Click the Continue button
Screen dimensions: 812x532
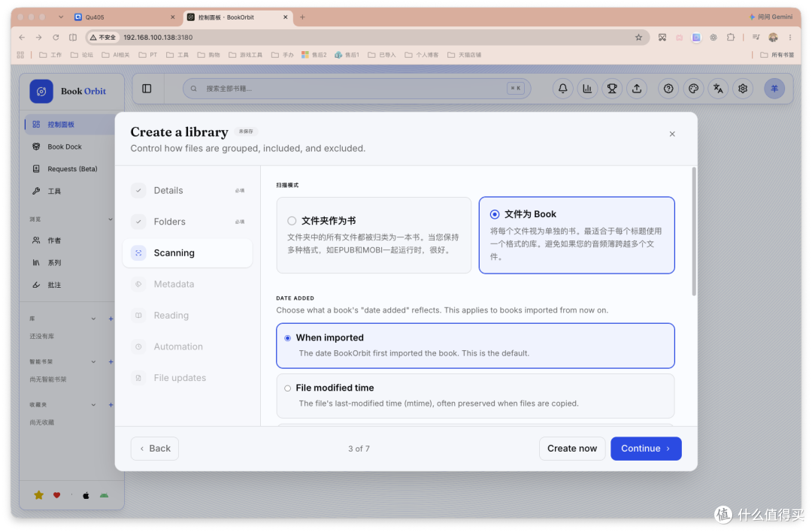tap(646, 449)
